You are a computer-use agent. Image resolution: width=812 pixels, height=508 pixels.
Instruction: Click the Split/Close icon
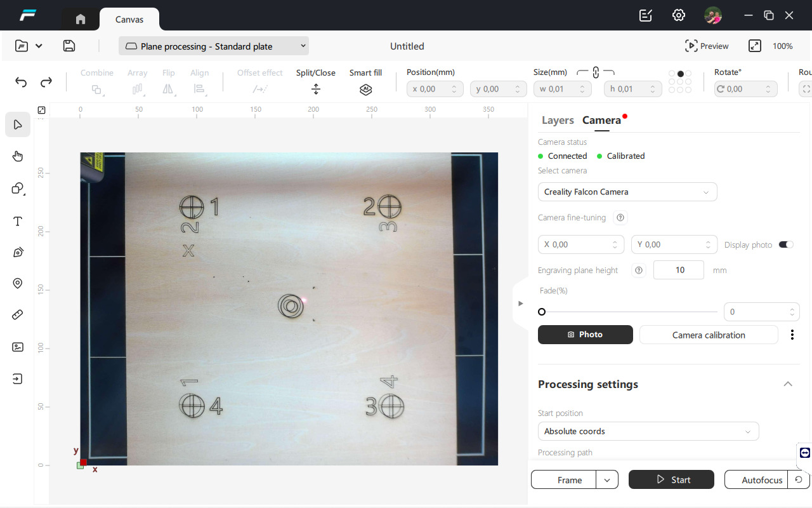(316, 90)
